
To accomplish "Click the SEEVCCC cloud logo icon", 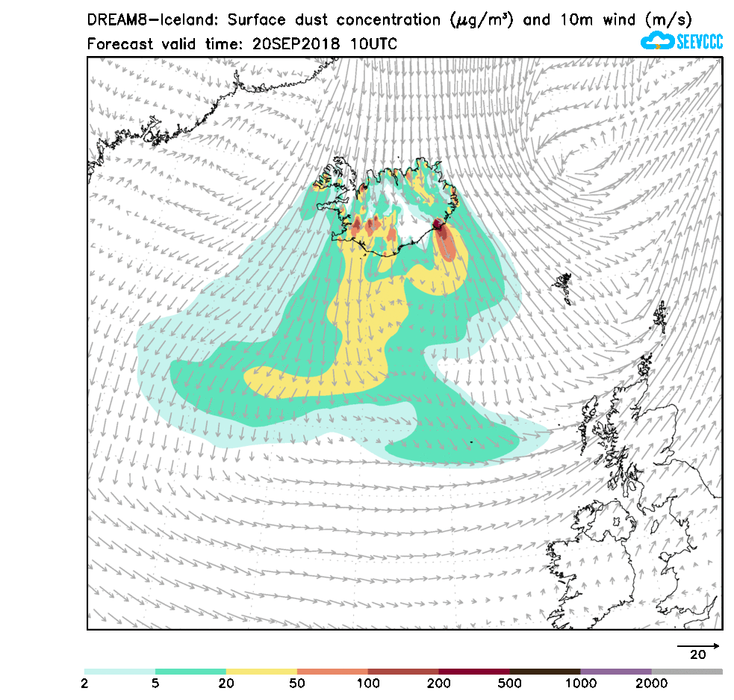I will 657,40.
